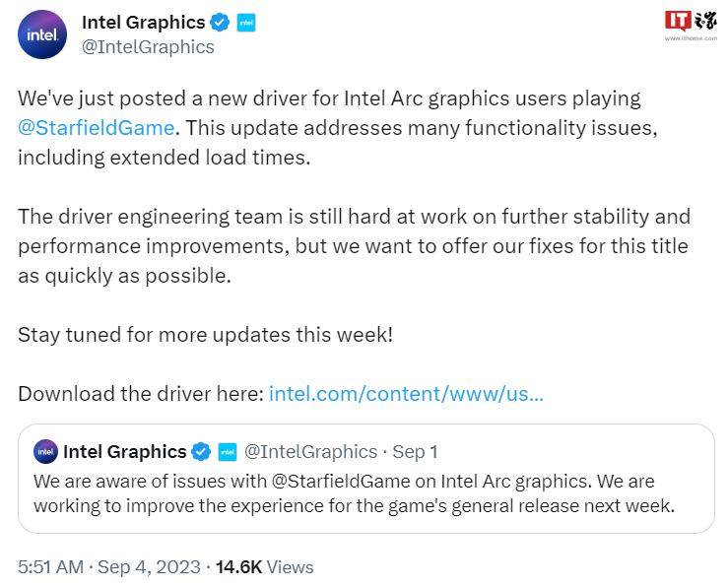This screenshot has width=728, height=587.
Task: Click the Intel profile avatar at top
Action: [43, 34]
